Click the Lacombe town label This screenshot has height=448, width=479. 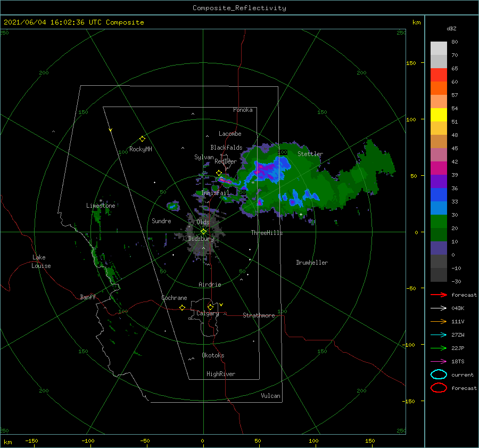tap(230, 134)
